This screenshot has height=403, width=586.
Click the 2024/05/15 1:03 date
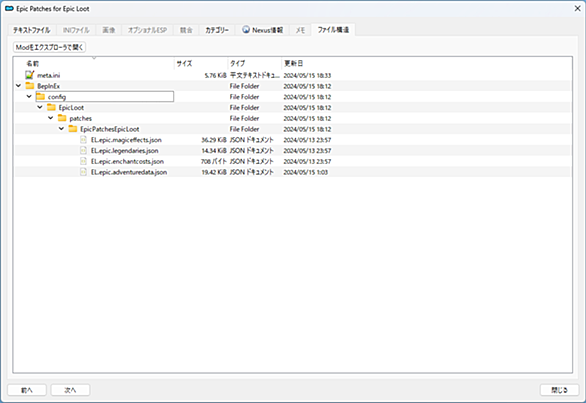[x=305, y=172]
